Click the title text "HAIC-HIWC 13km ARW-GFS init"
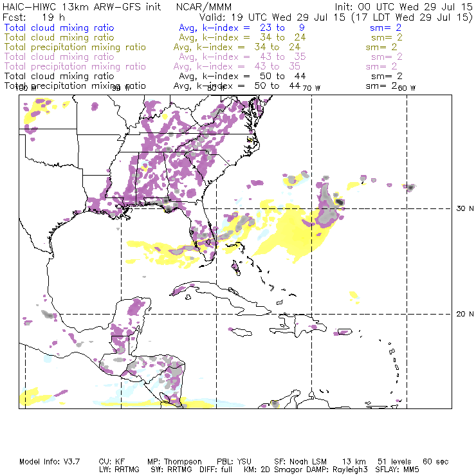The width and height of the screenshot is (476, 476). [x=82, y=6]
